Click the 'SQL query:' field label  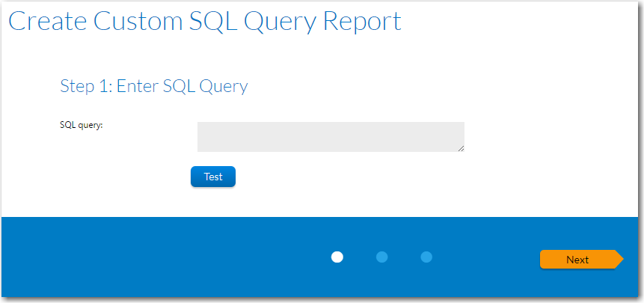point(81,125)
